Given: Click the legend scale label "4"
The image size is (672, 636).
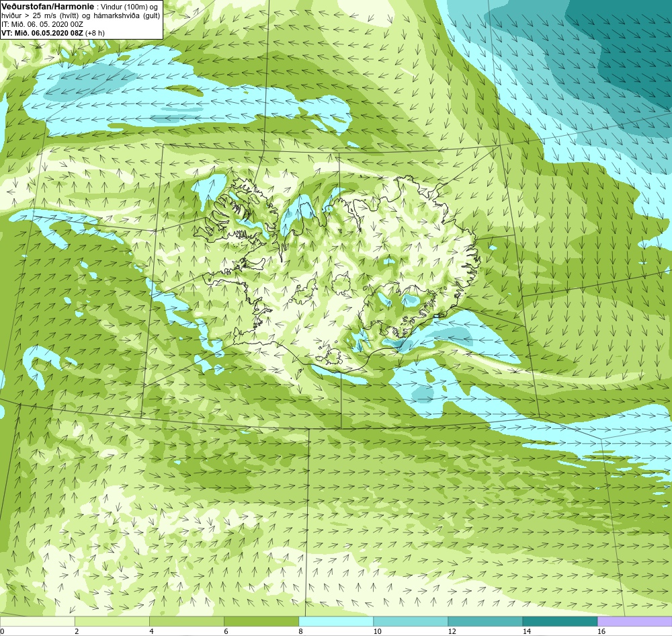Looking at the screenshot, I should [151, 631].
